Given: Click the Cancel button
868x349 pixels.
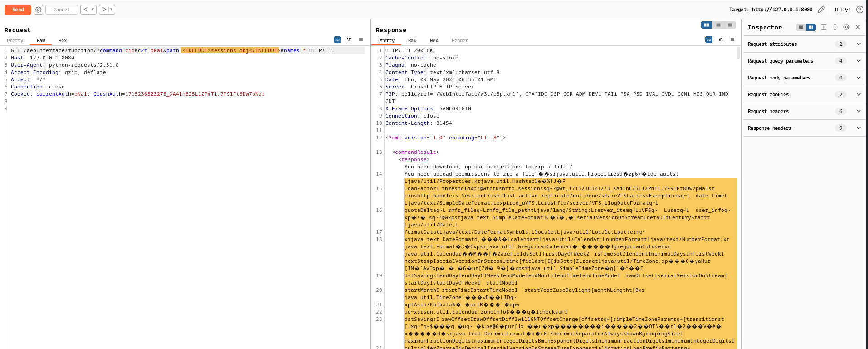Looking at the screenshot, I should (62, 10).
